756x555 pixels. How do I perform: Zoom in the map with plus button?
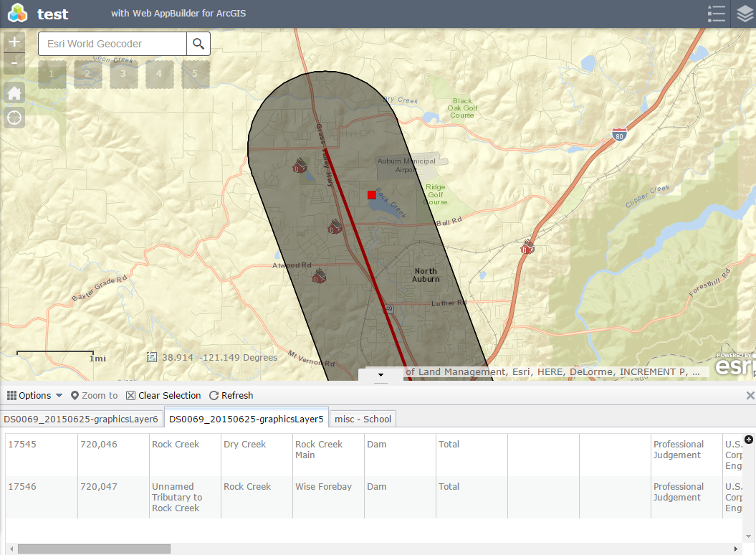tap(14, 42)
